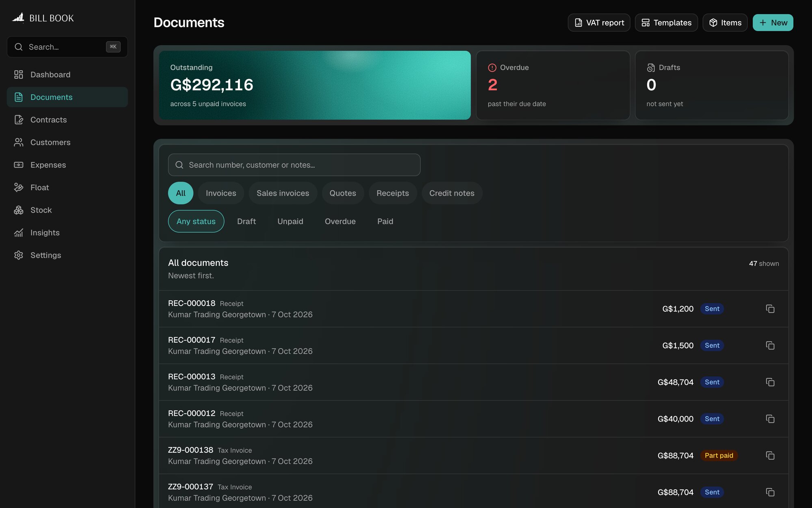Open document ZZ9-000138
Screen dimensions: 812x508
[x=473, y=456]
